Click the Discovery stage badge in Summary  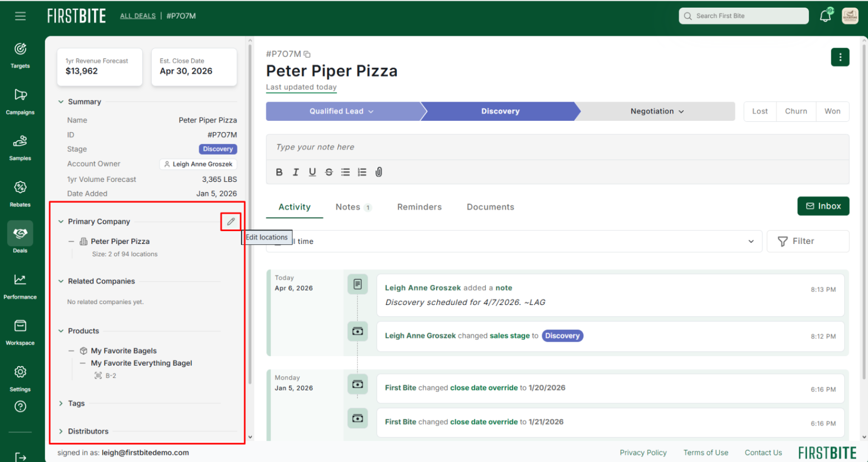pyautogui.click(x=218, y=149)
